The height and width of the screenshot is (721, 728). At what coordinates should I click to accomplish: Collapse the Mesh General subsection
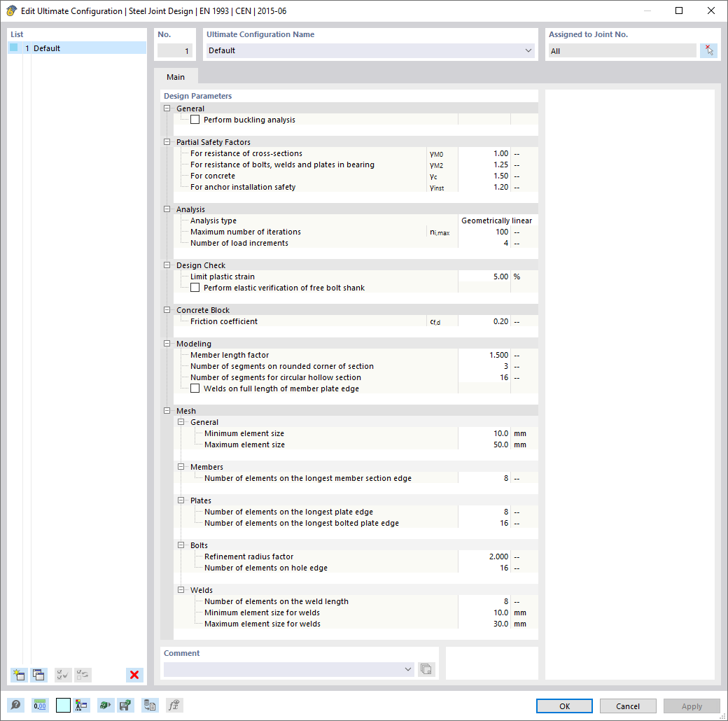click(181, 422)
